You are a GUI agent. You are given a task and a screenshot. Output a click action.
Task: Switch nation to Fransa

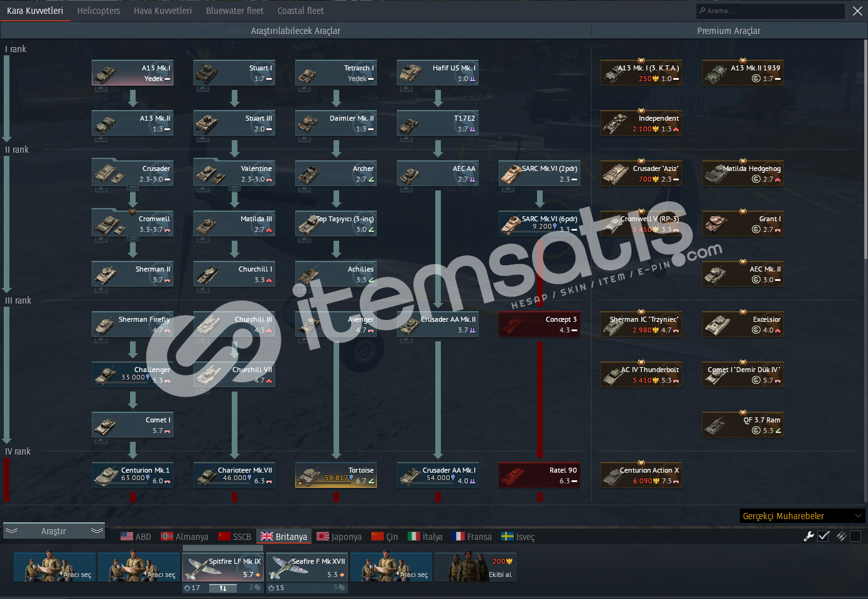[472, 537]
